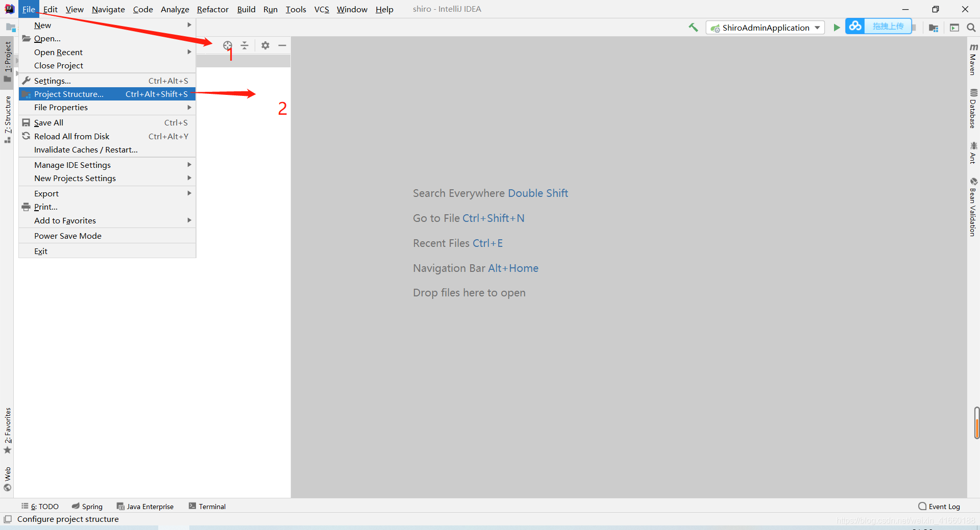Open the VCS menu

click(x=322, y=9)
